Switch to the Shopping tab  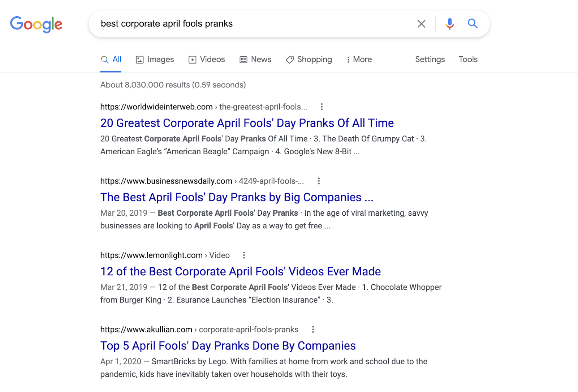(x=309, y=60)
